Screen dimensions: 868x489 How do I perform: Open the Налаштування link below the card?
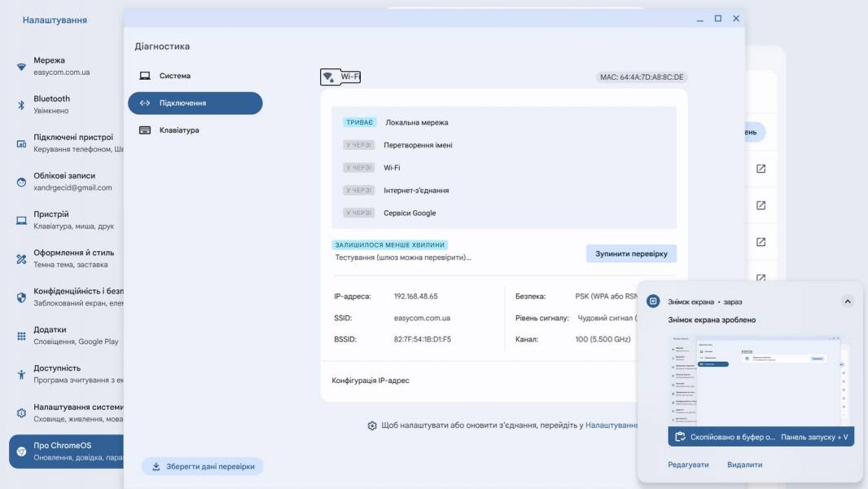[612, 425]
